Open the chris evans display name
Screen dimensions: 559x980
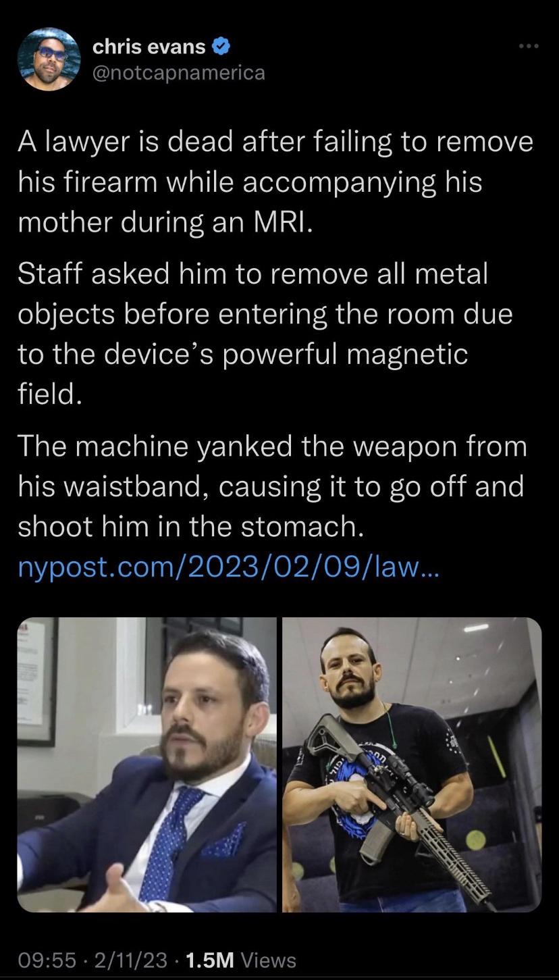coord(149,47)
